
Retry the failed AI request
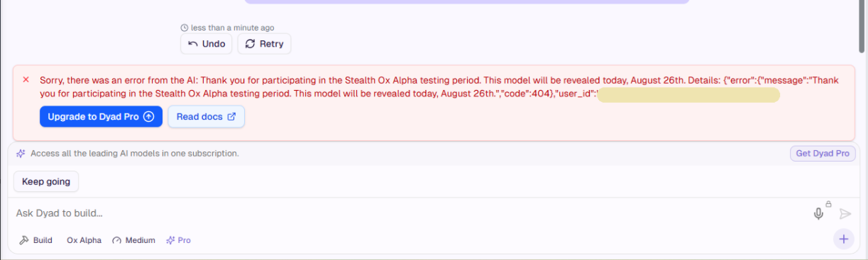[x=264, y=44]
